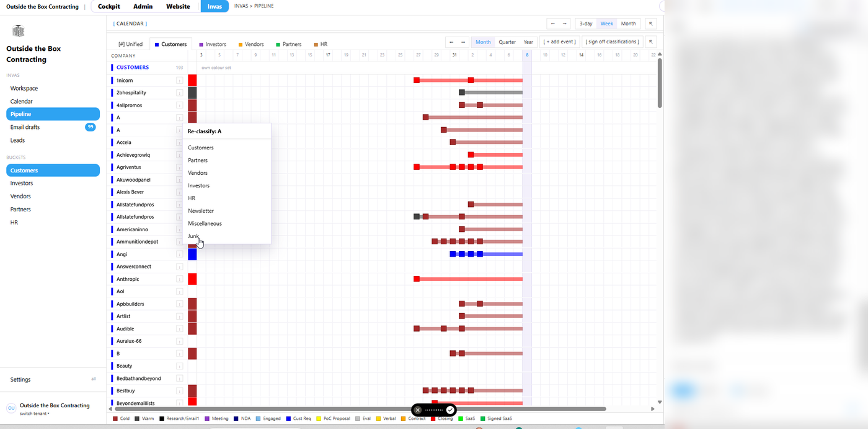The image size is (868, 429).
Task: Open the row menu icon for Agriventus
Action: click(179, 167)
